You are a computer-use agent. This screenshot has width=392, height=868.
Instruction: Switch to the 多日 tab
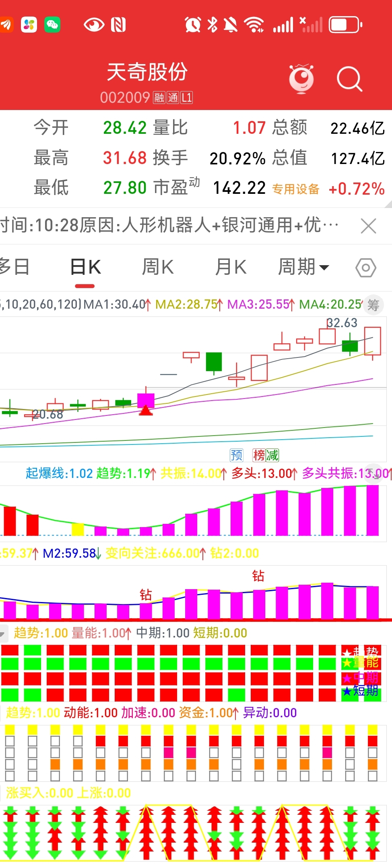pyautogui.click(x=14, y=268)
